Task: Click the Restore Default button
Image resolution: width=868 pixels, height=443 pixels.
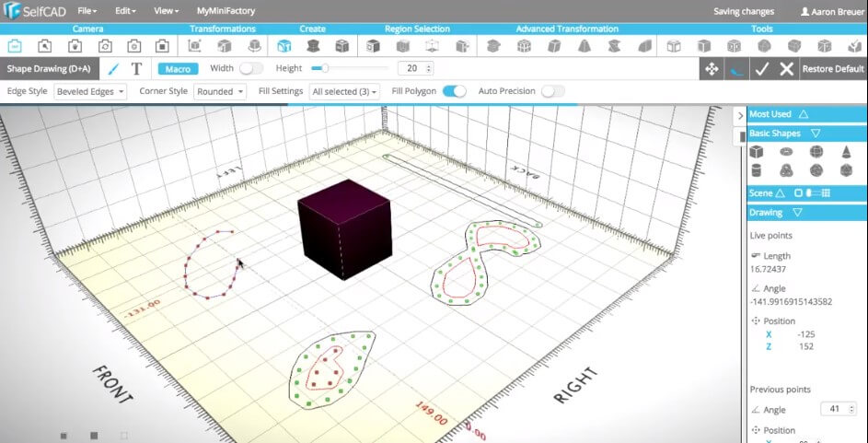Action: 833,69
